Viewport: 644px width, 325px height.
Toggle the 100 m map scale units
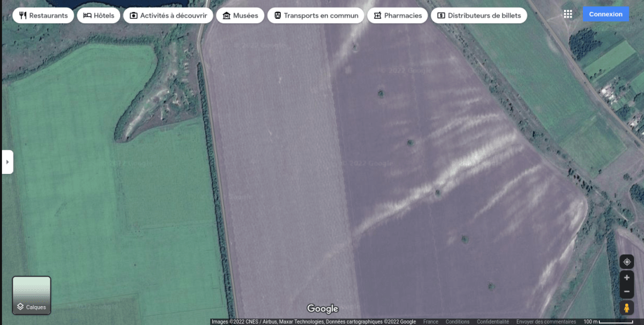[x=607, y=322]
